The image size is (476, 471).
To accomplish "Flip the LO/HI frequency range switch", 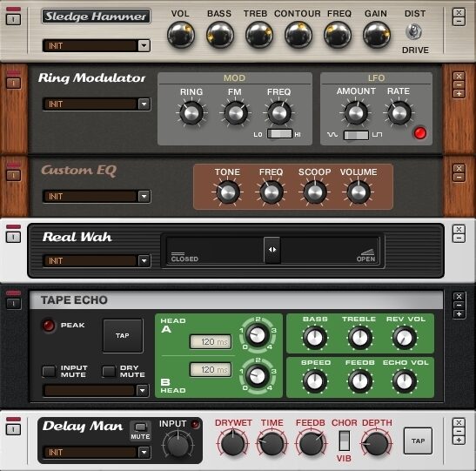I will 279,134.
